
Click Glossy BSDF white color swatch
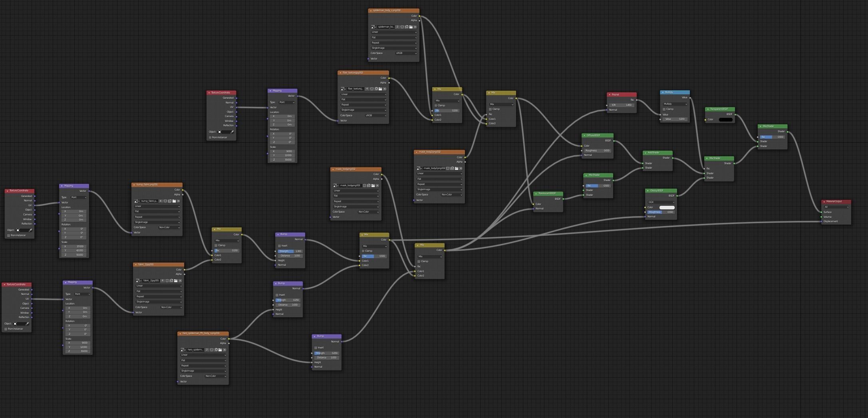(667, 207)
